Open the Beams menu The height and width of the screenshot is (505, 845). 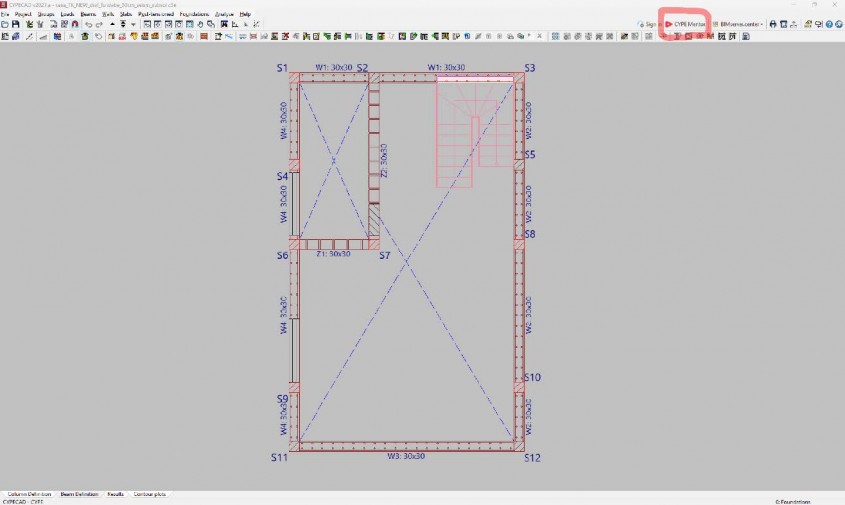pos(88,14)
